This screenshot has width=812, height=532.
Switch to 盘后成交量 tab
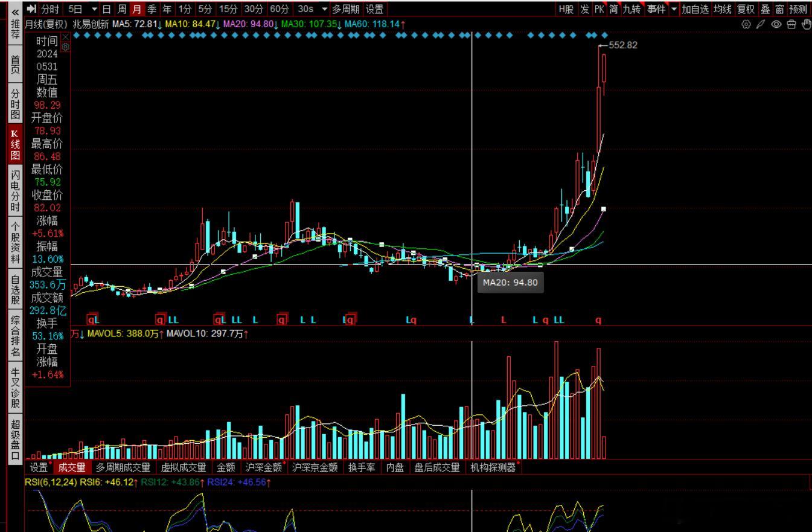point(437,467)
